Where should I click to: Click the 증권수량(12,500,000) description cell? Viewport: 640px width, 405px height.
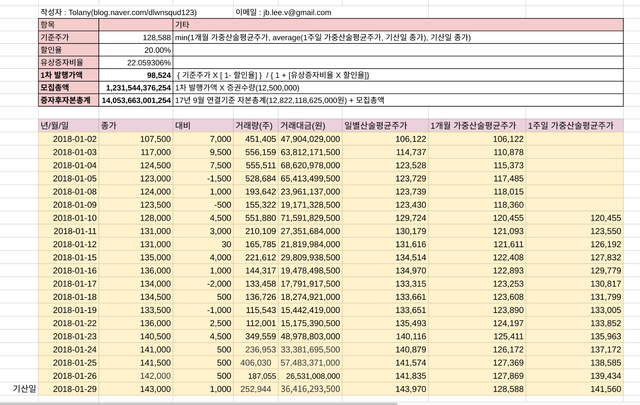[x=398, y=88]
